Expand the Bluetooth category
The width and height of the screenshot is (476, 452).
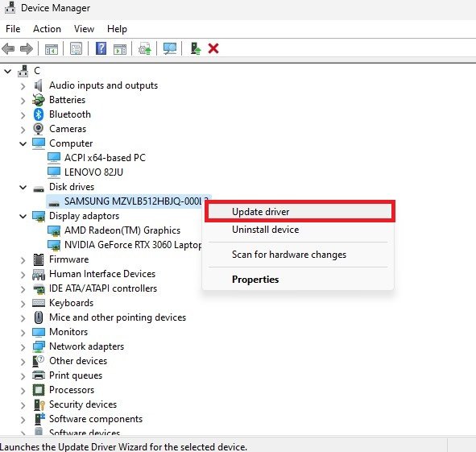23,115
